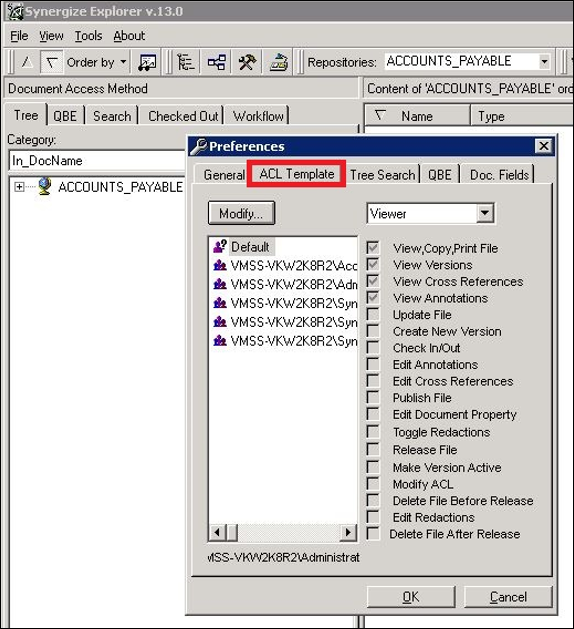
Task: Check the Publish File permission
Action: (x=373, y=398)
